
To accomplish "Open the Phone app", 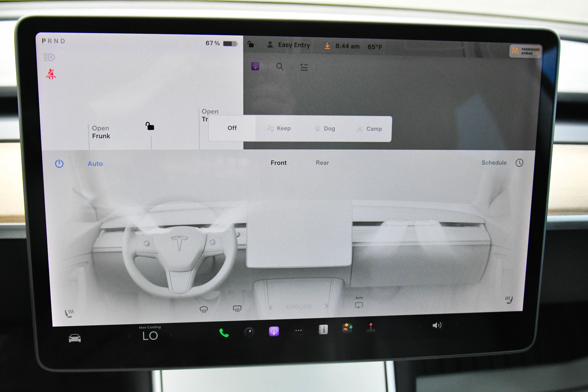I will coord(224,333).
